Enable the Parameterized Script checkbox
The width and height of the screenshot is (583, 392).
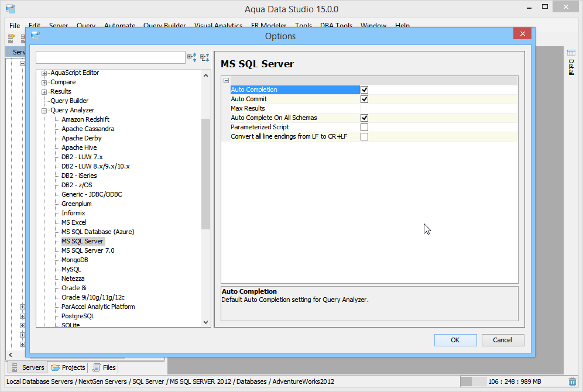click(x=364, y=127)
